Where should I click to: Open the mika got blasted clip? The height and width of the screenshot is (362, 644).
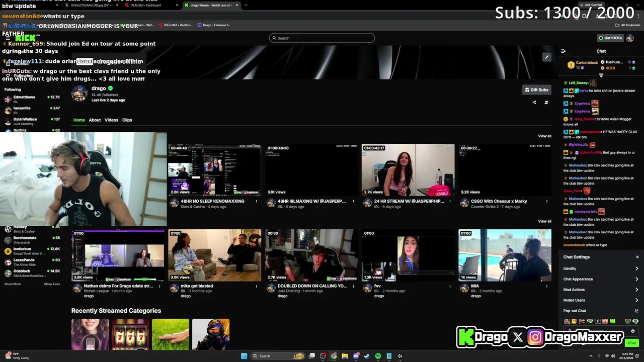point(214,255)
